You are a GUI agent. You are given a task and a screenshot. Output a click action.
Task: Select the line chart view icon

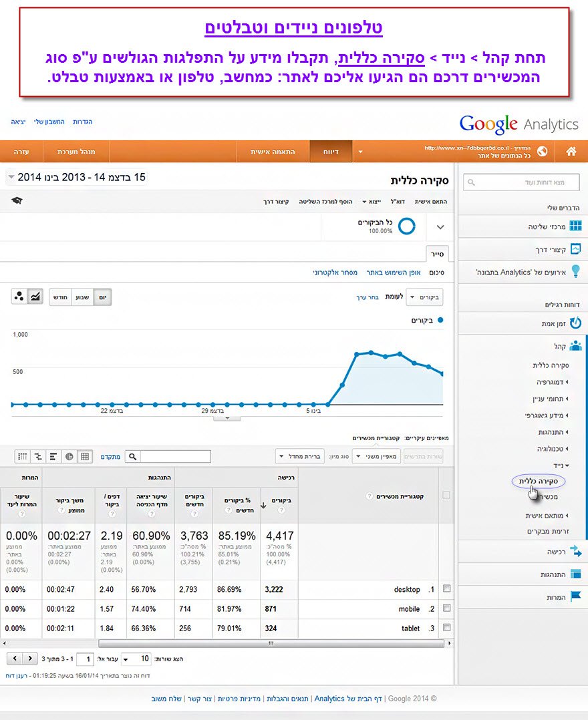click(x=36, y=297)
